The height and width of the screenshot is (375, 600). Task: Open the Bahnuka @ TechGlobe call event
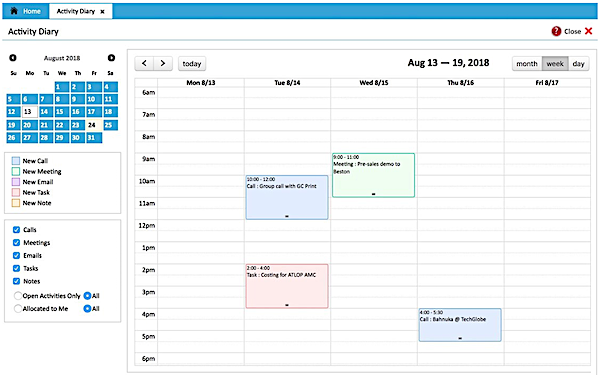[x=460, y=325]
